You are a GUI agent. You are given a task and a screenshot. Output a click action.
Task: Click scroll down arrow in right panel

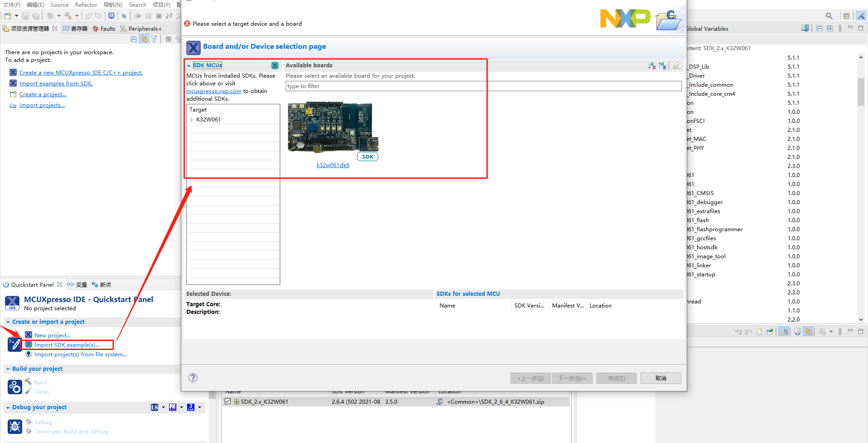point(861,319)
